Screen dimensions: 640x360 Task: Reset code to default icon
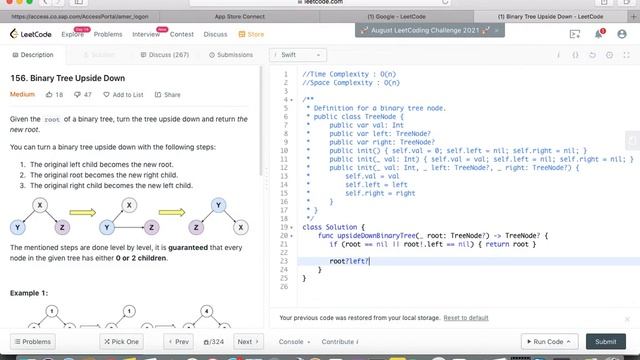(x=592, y=55)
